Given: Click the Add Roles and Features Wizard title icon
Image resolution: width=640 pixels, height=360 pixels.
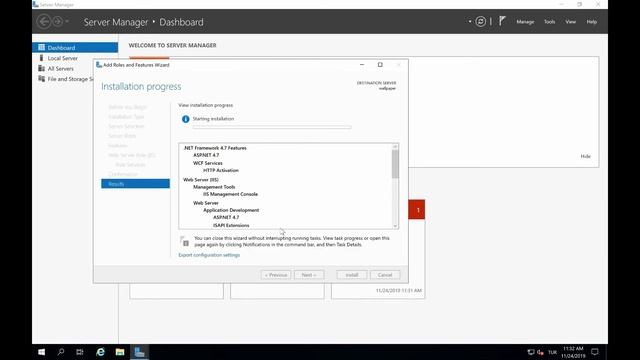Looking at the screenshot, I should [x=98, y=64].
